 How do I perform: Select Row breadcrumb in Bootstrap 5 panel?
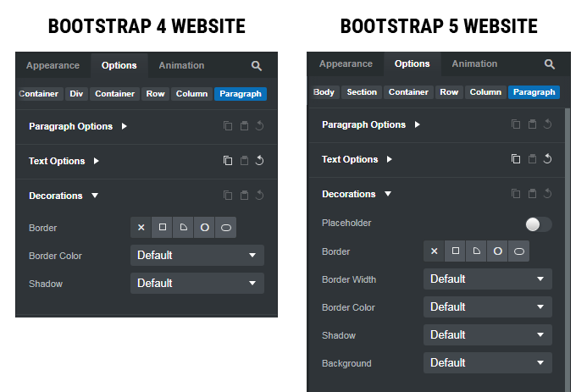(449, 92)
